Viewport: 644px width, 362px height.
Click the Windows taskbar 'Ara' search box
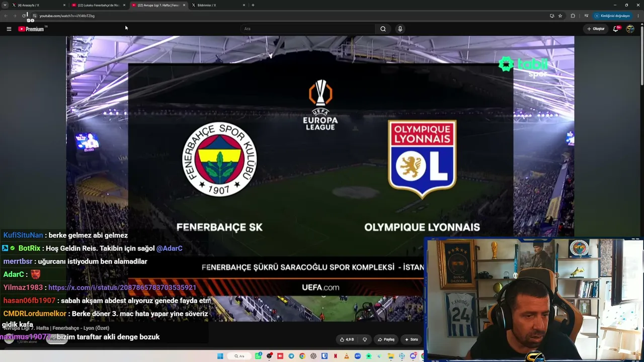point(239,356)
